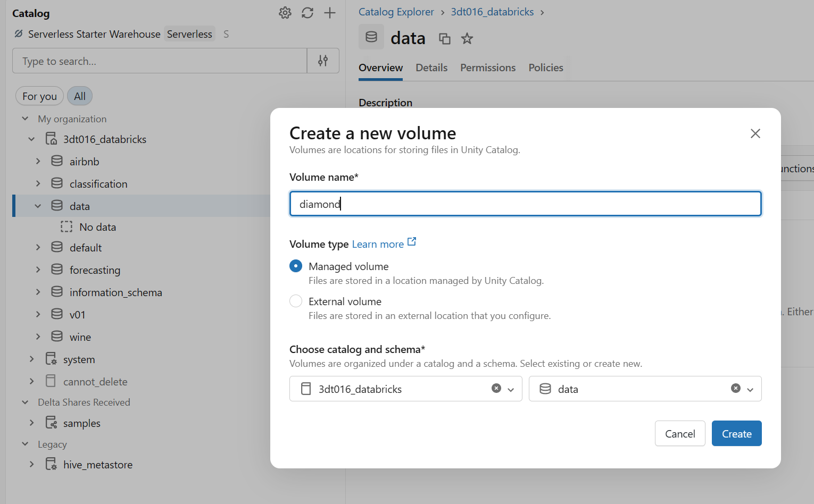814x504 pixels.
Task: Open the search filter options icon
Action: coord(323,61)
